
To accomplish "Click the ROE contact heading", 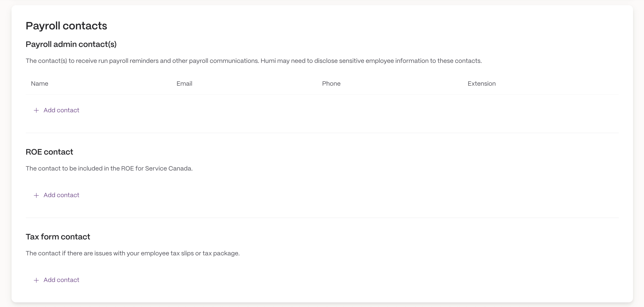I will point(49,152).
